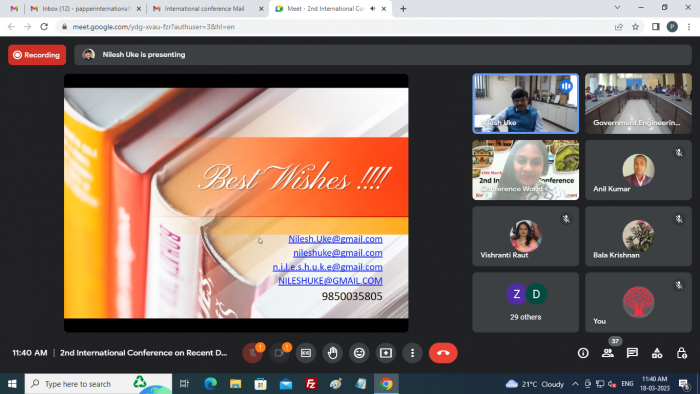Turn on closed captions
The width and height of the screenshot is (700, 394).
coord(306,353)
